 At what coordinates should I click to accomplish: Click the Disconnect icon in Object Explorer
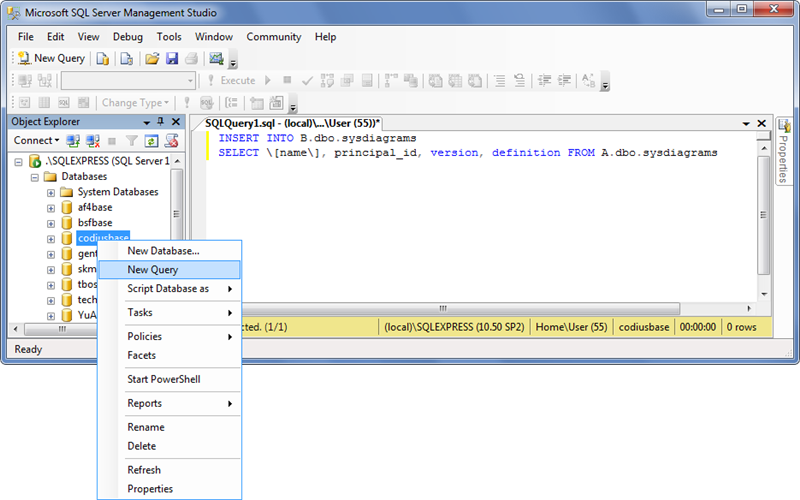(x=94, y=141)
